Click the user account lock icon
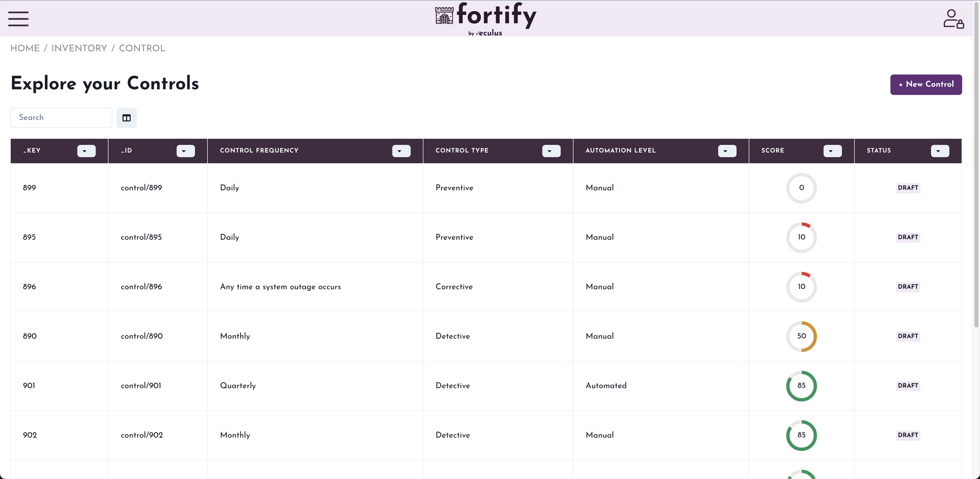The width and height of the screenshot is (980, 479). coord(953,19)
